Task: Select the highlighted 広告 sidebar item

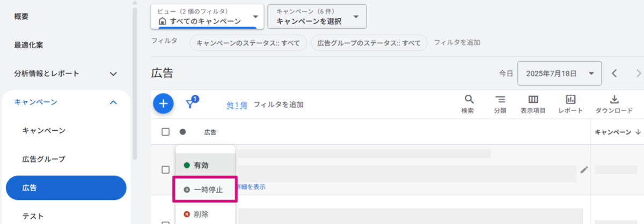Action: click(66, 188)
